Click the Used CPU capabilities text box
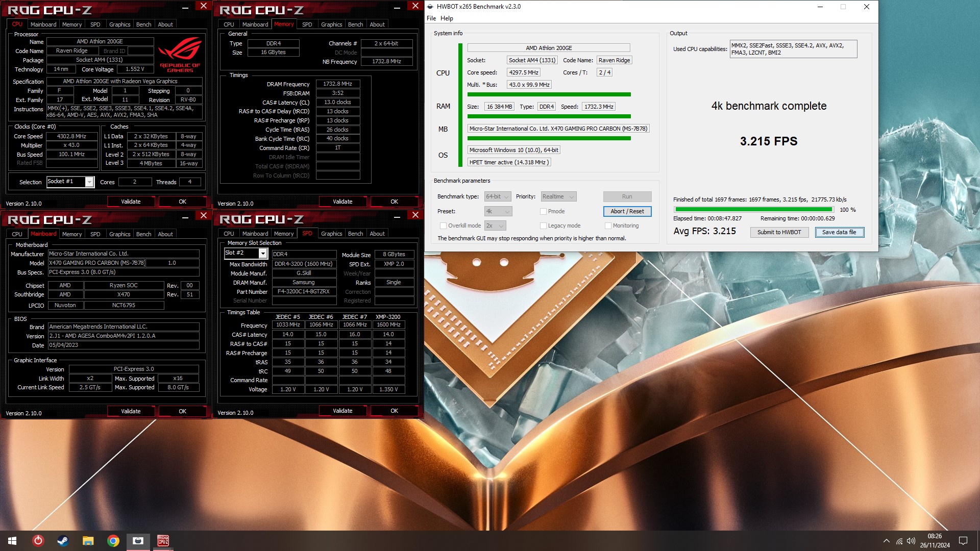The width and height of the screenshot is (980, 551). pos(793,49)
